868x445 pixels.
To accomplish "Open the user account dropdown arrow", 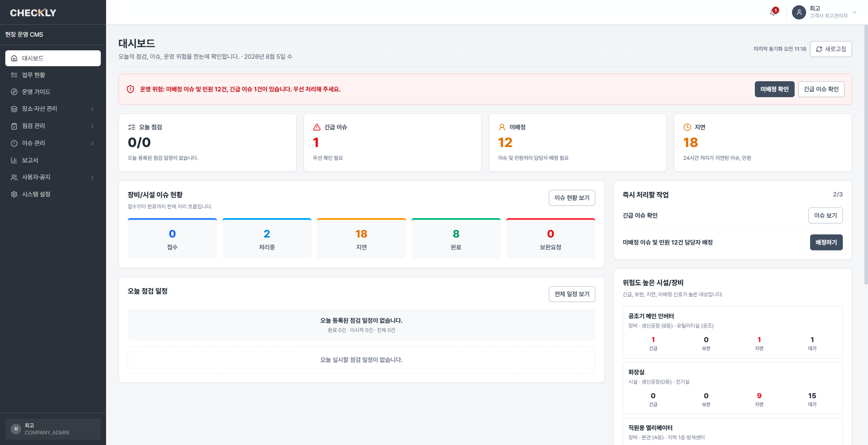I will pos(854,12).
